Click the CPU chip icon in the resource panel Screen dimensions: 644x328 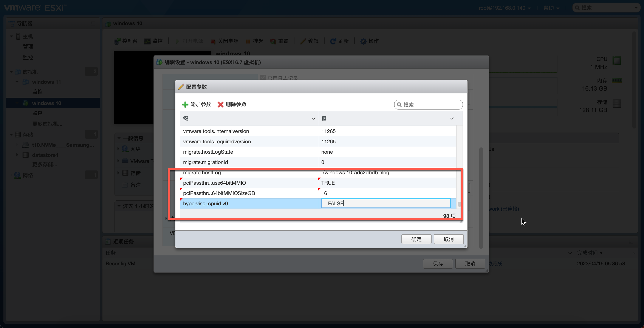click(617, 60)
